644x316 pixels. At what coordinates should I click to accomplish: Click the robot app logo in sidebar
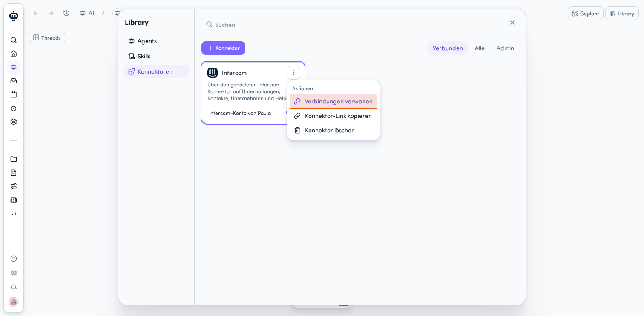pyautogui.click(x=14, y=16)
